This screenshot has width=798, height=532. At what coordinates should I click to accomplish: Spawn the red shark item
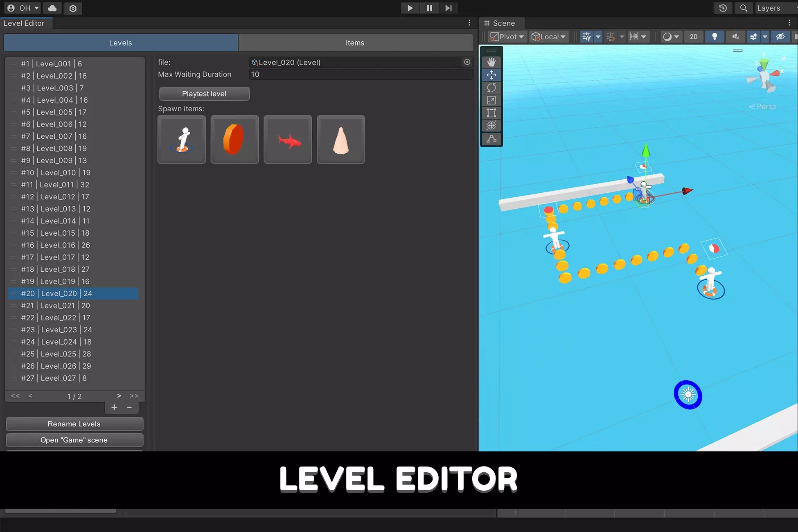(x=288, y=140)
